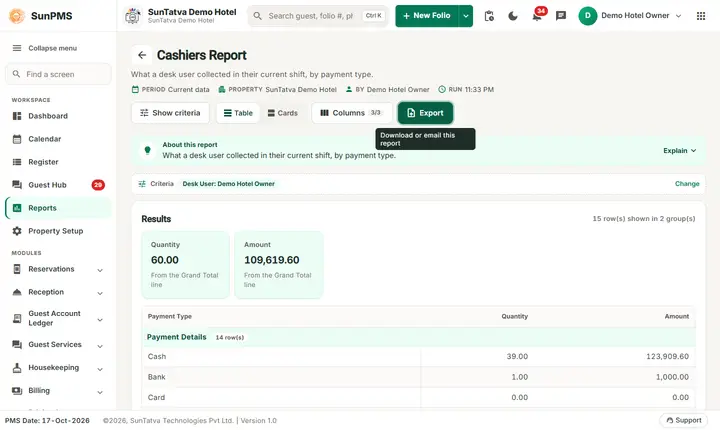This screenshot has height=430, width=720.
Task: Click the RUN clock icon
Action: [x=442, y=90]
